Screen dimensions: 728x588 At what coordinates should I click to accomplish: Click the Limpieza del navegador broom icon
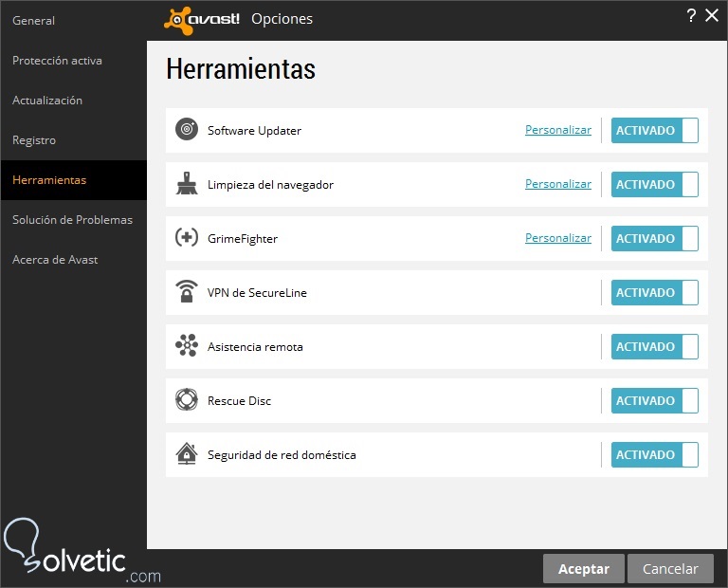pyautogui.click(x=187, y=183)
